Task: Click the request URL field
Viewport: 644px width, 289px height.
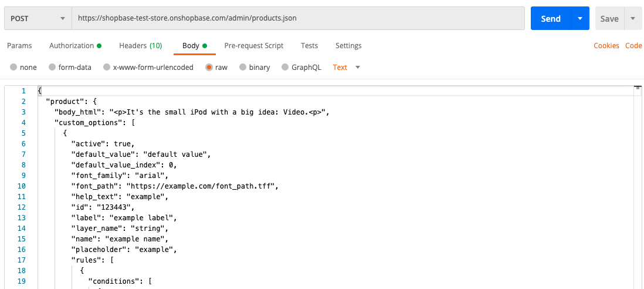Action: (x=297, y=18)
